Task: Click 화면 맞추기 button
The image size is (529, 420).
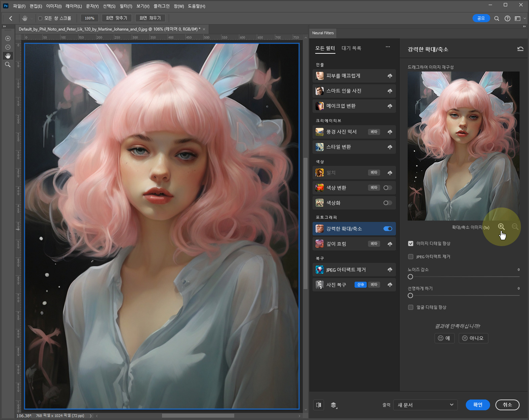Action: click(116, 18)
